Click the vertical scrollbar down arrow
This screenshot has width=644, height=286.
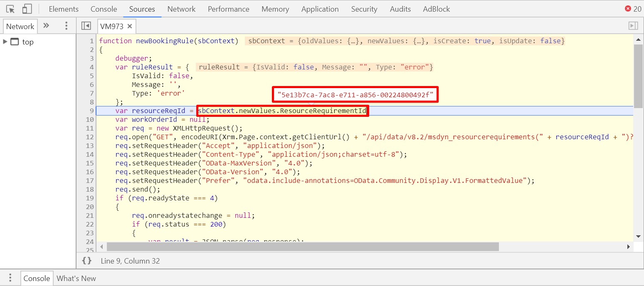(638, 236)
